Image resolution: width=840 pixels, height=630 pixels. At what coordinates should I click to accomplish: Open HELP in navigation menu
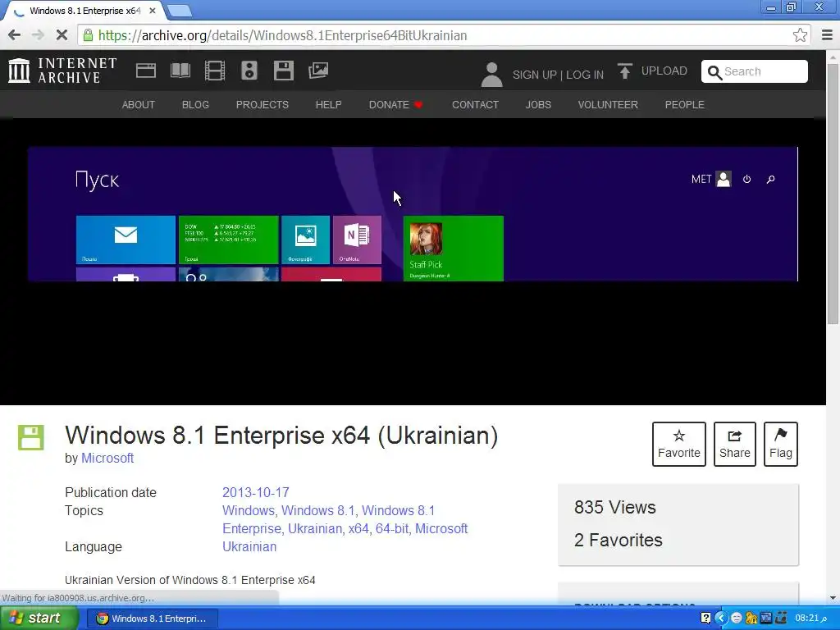(x=328, y=104)
